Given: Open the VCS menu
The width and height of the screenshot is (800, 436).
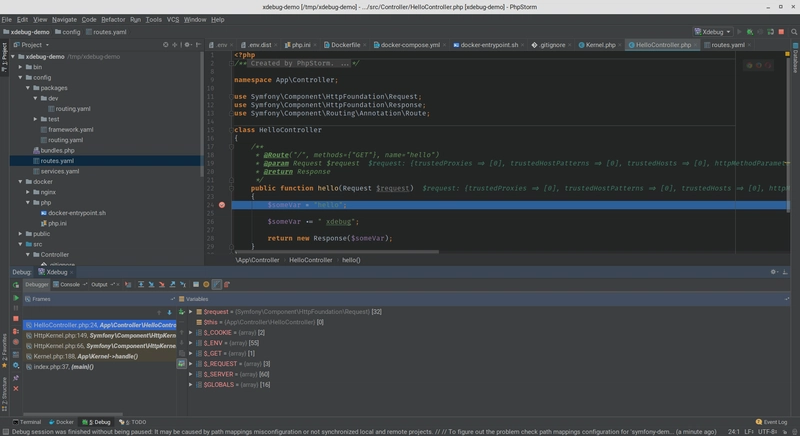Looking at the screenshot, I should [173, 19].
